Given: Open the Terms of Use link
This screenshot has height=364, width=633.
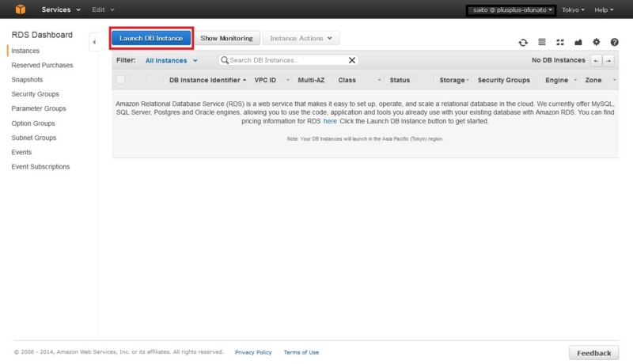Looking at the screenshot, I should (x=301, y=352).
